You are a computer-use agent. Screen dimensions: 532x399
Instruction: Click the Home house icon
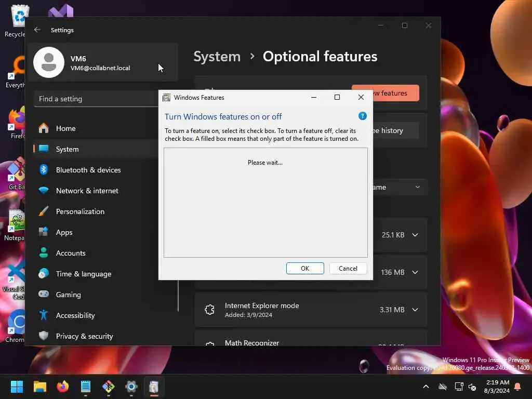point(44,128)
